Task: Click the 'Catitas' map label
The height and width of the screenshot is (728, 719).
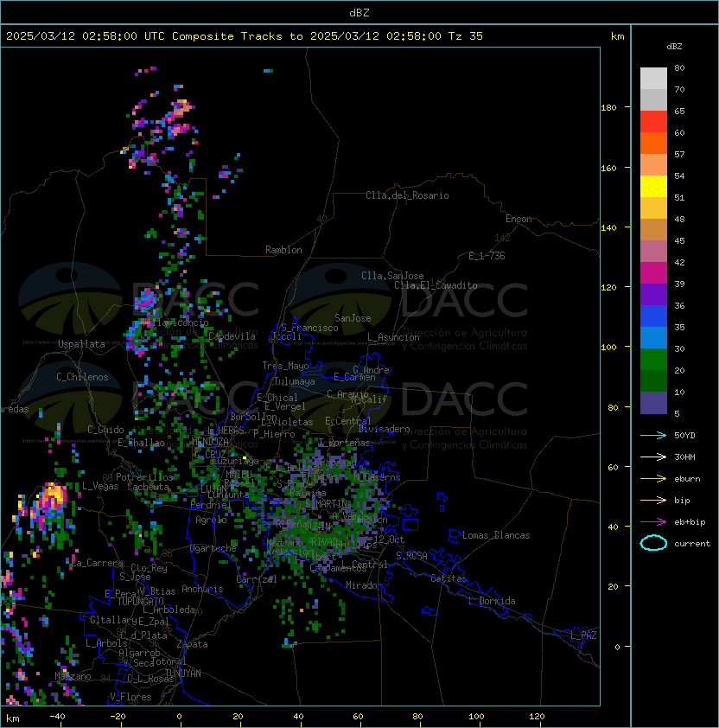Action: [x=449, y=578]
